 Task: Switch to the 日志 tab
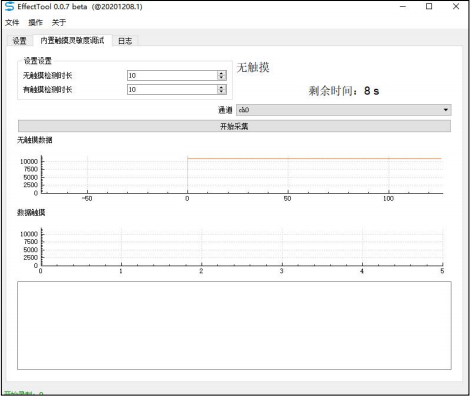point(125,41)
